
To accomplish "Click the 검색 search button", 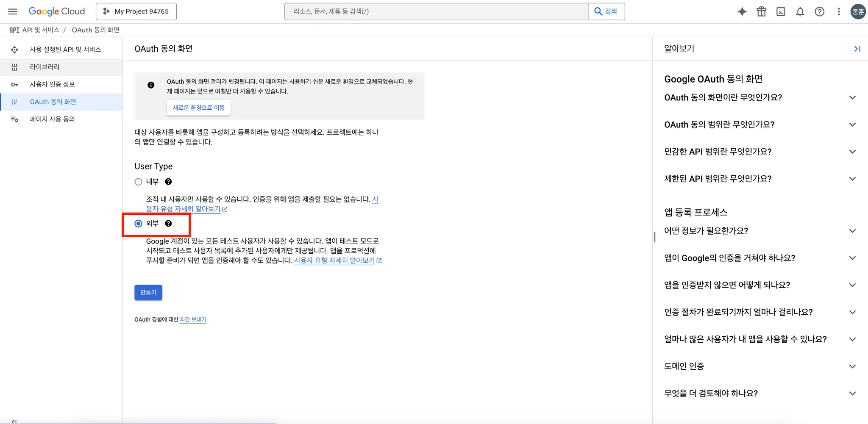I will pos(606,11).
